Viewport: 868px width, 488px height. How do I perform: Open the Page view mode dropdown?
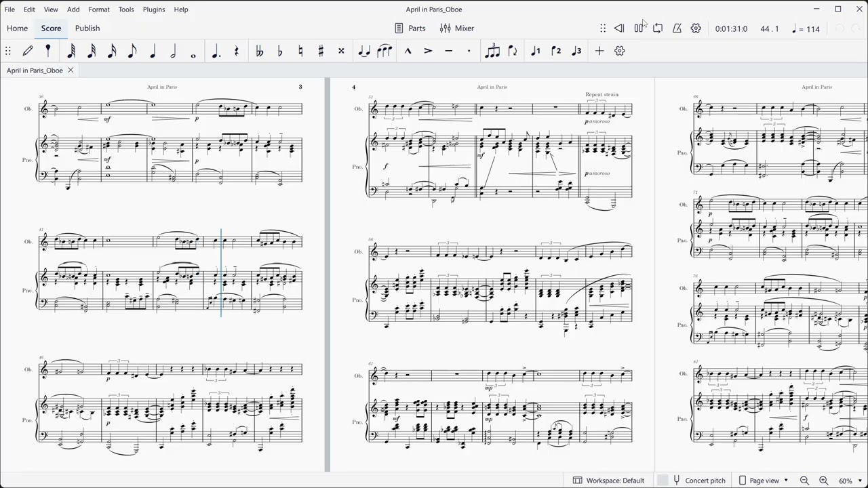[x=764, y=481]
